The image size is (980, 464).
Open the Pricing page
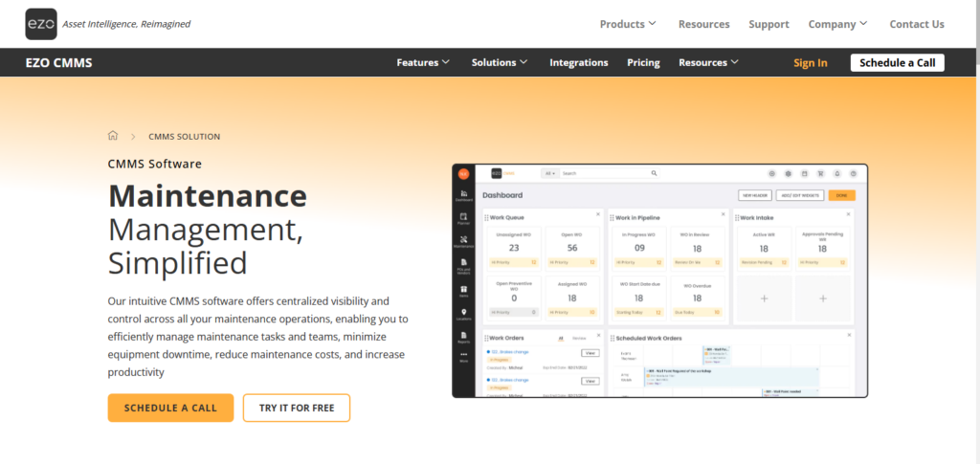click(x=643, y=62)
